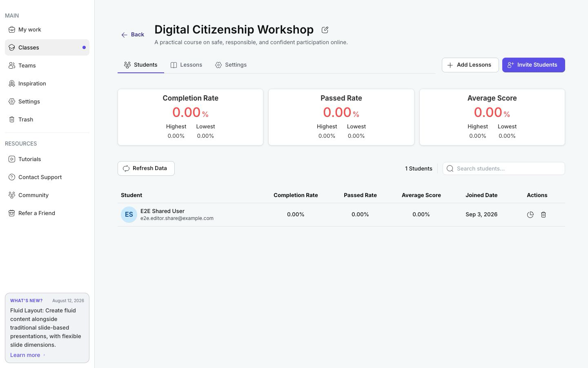Click the Completion Rate summary card
Image resolution: width=588 pixels, height=368 pixels.
(190, 117)
